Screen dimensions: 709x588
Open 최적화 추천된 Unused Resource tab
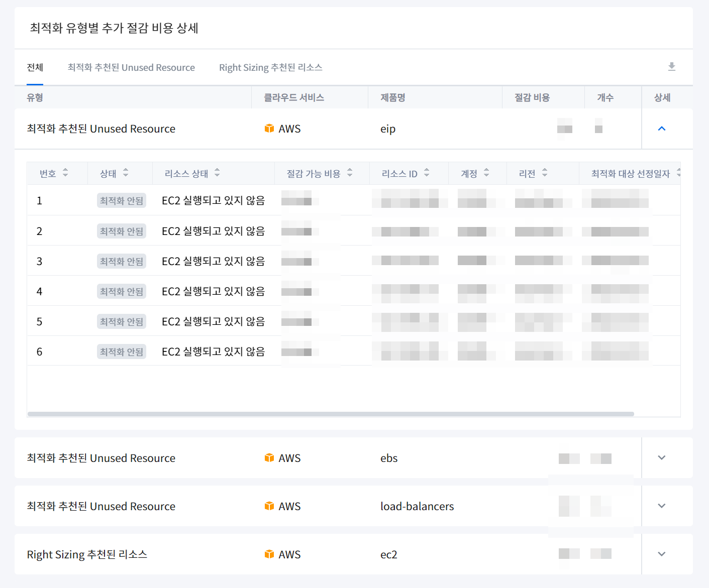(x=131, y=67)
